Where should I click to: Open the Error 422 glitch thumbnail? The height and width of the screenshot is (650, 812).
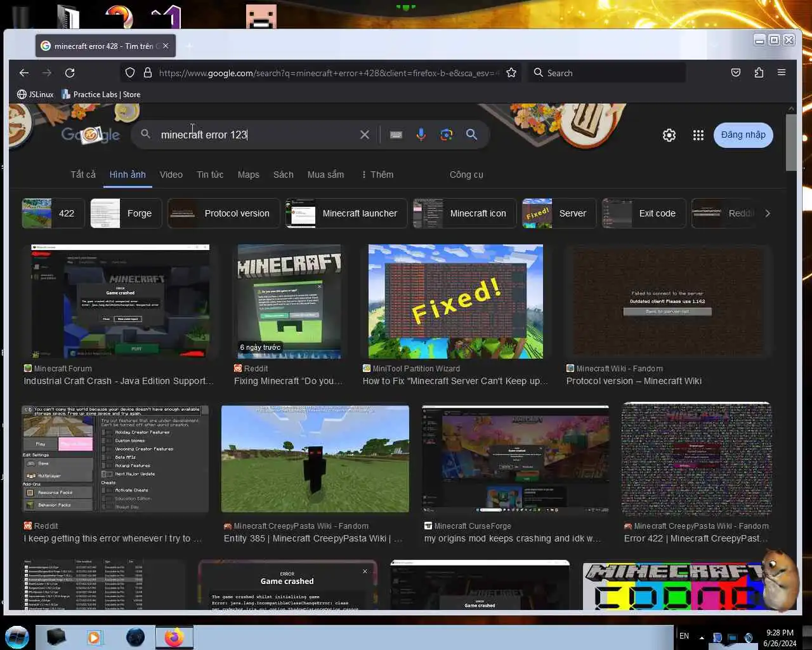coord(697,459)
